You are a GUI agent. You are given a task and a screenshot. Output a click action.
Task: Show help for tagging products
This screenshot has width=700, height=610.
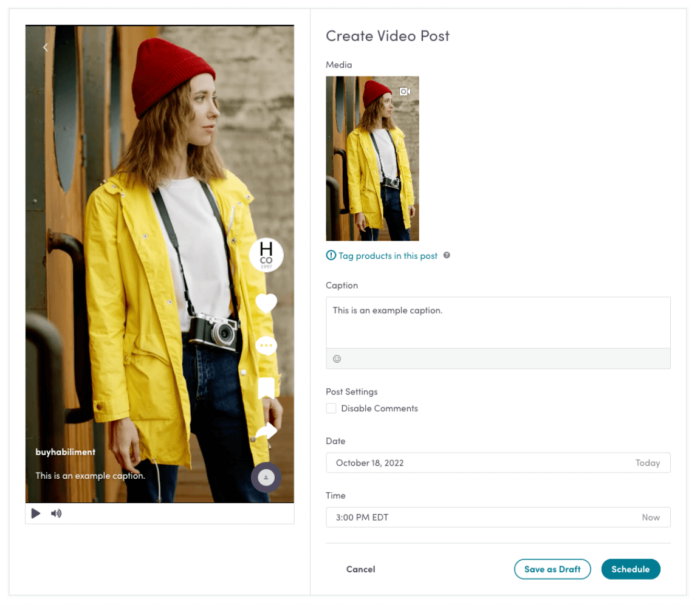coord(447,255)
